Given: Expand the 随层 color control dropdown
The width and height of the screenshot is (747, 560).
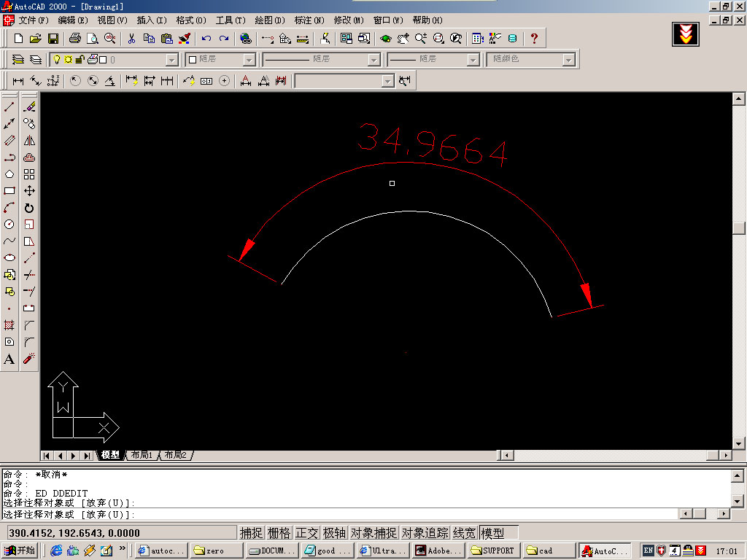Looking at the screenshot, I should (x=249, y=60).
